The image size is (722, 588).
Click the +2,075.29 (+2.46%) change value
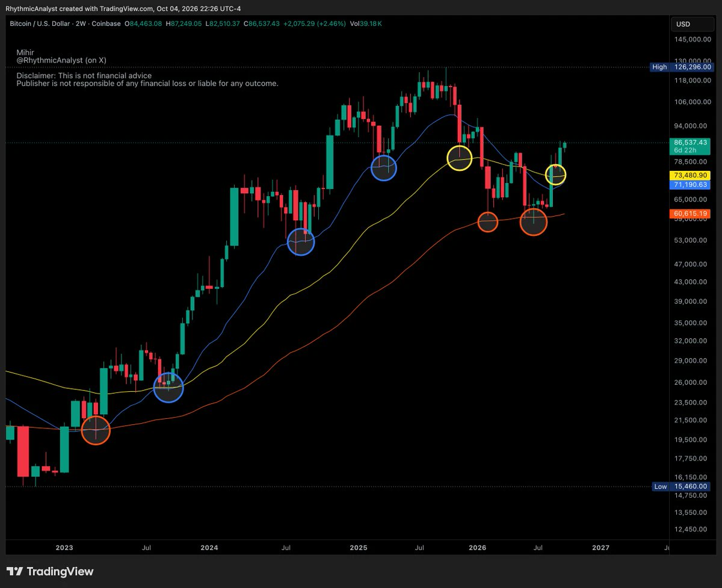coord(314,23)
